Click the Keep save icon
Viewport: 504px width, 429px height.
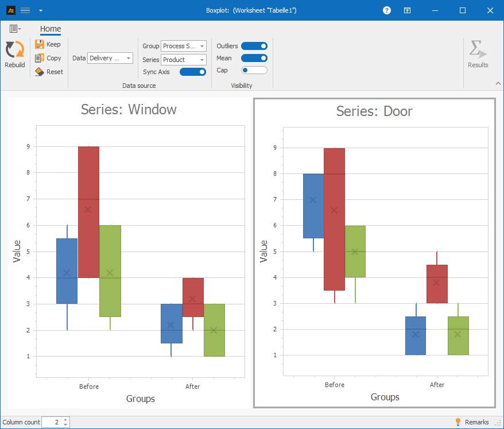[x=40, y=44]
